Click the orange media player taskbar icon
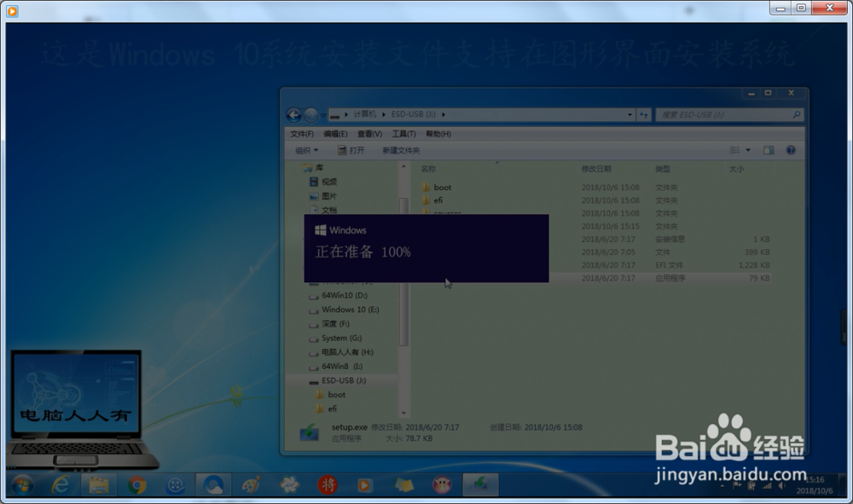 click(x=365, y=485)
